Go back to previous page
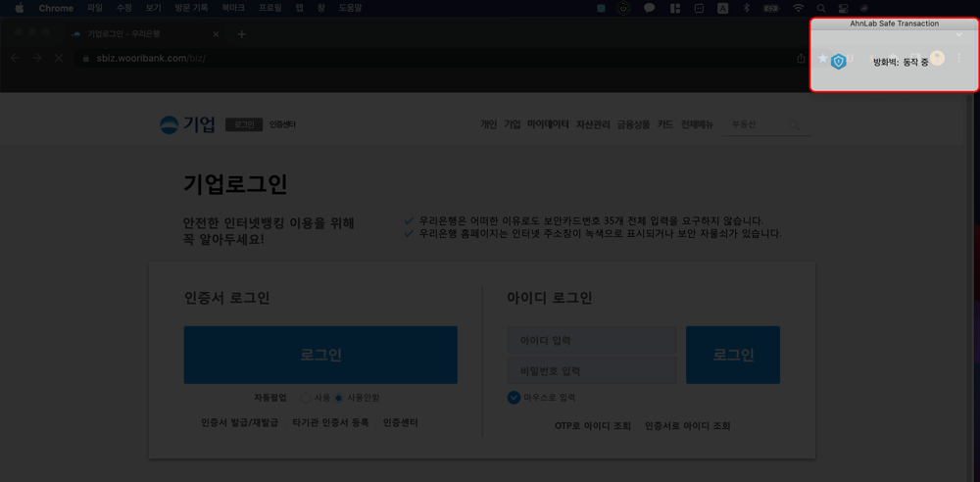Viewport: 980px width, 482px height. tap(16, 58)
